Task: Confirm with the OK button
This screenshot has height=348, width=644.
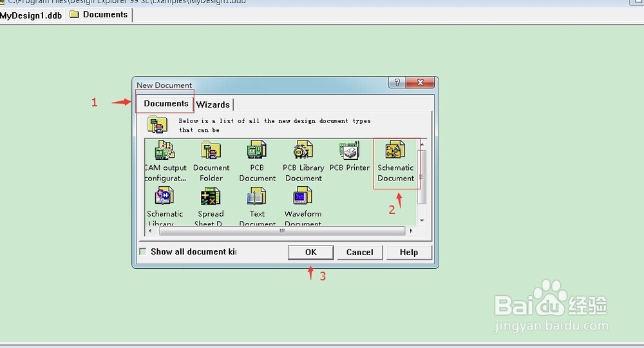Action: click(x=310, y=252)
